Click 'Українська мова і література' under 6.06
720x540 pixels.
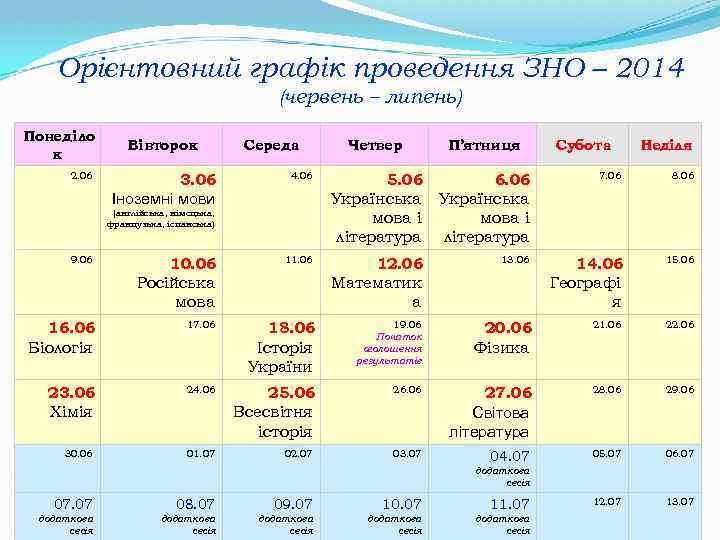point(484,218)
